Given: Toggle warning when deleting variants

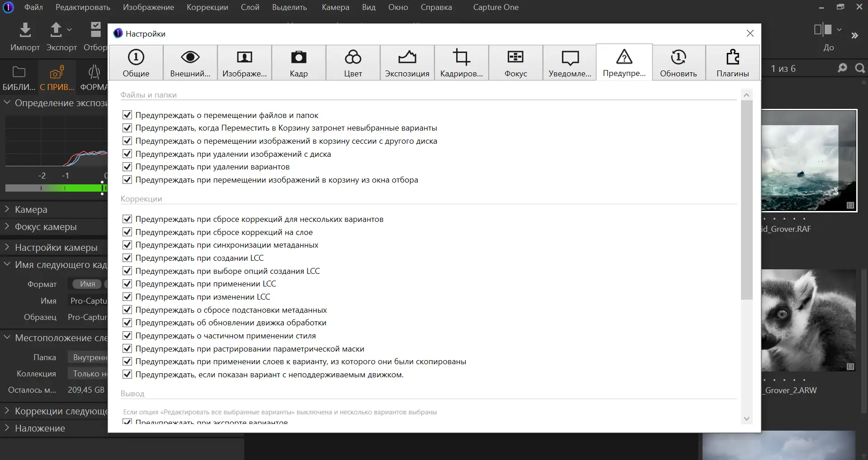Looking at the screenshot, I should point(127,167).
